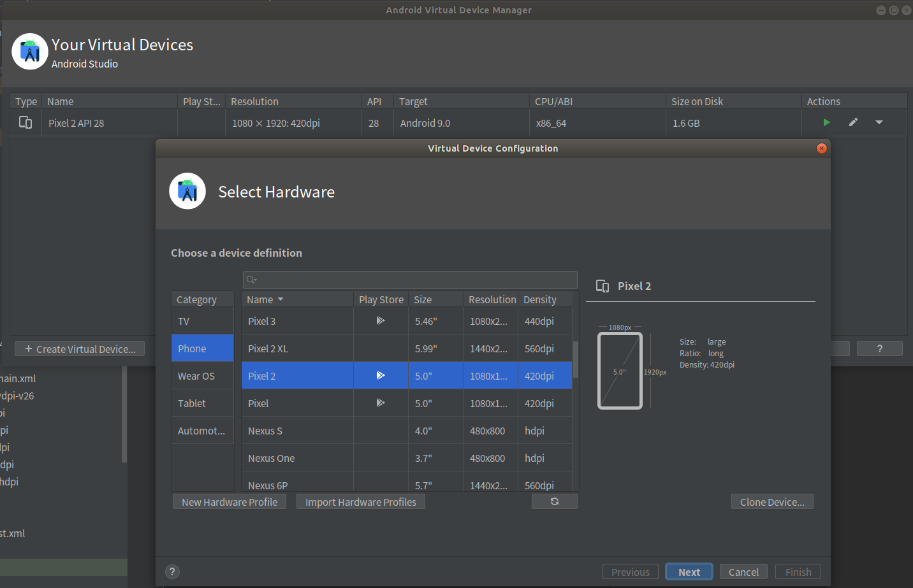This screenshot has width=913, height=588.
Task: Click the API column header in AVD Manager
Action: click(377, 101)
